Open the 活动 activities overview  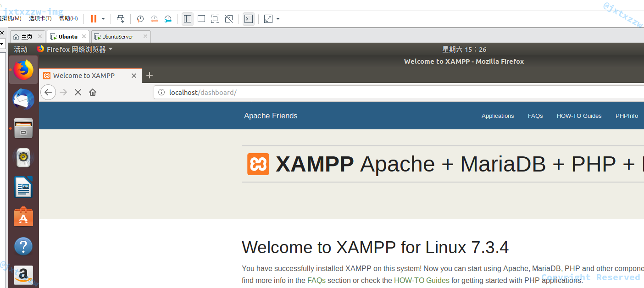pyautogui.click(x=21, y=50)
